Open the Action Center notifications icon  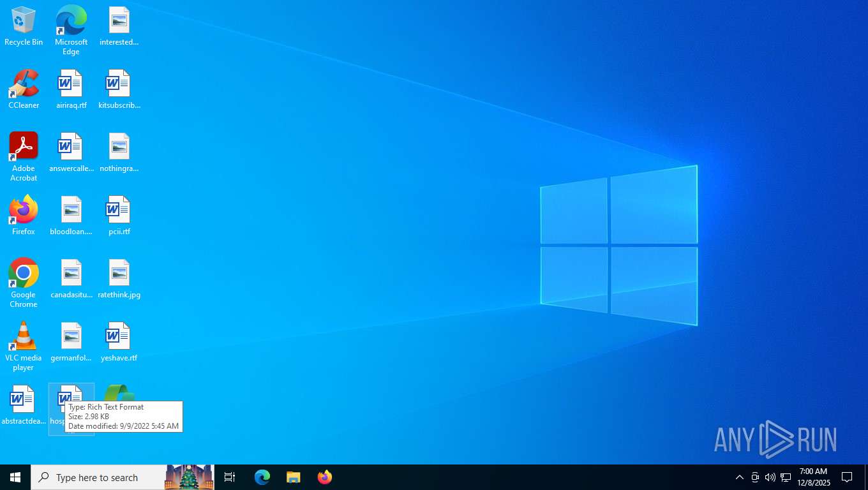(x=847, y=477)
